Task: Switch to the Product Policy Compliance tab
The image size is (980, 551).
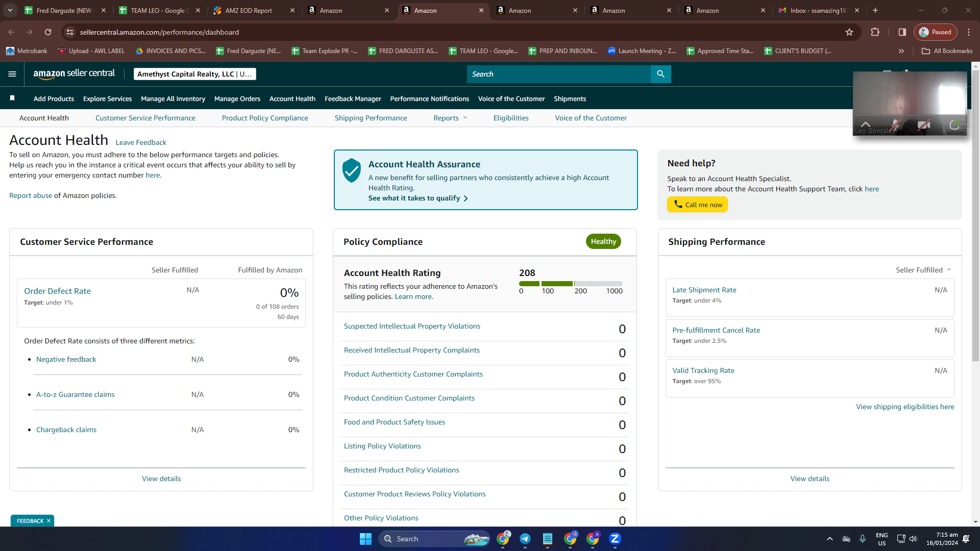Action: tap(265, 118)
